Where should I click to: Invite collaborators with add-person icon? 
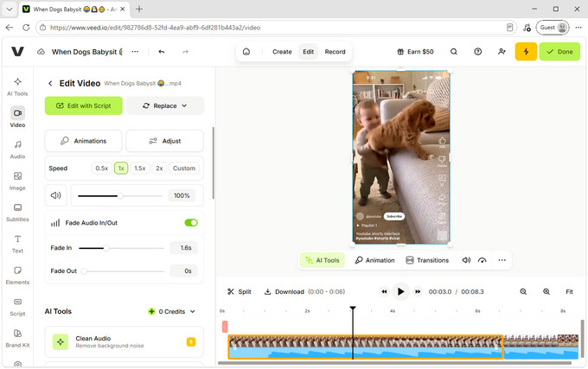pos(502,52)
